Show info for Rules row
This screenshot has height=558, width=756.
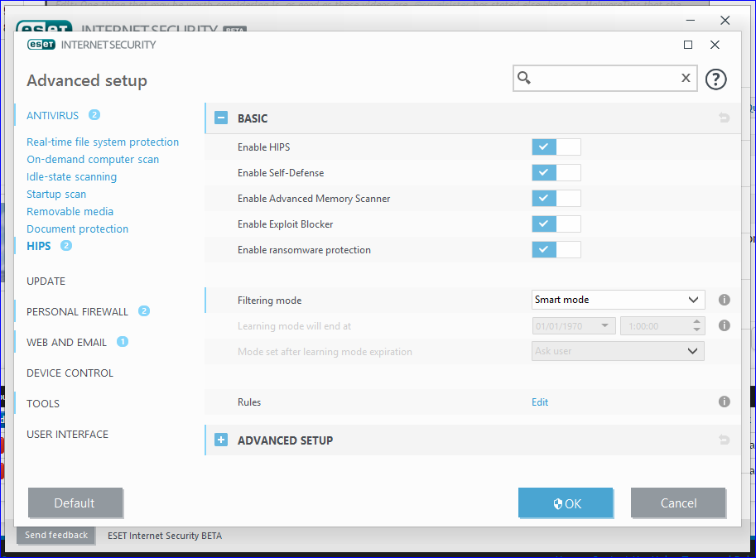click(724, 402)
